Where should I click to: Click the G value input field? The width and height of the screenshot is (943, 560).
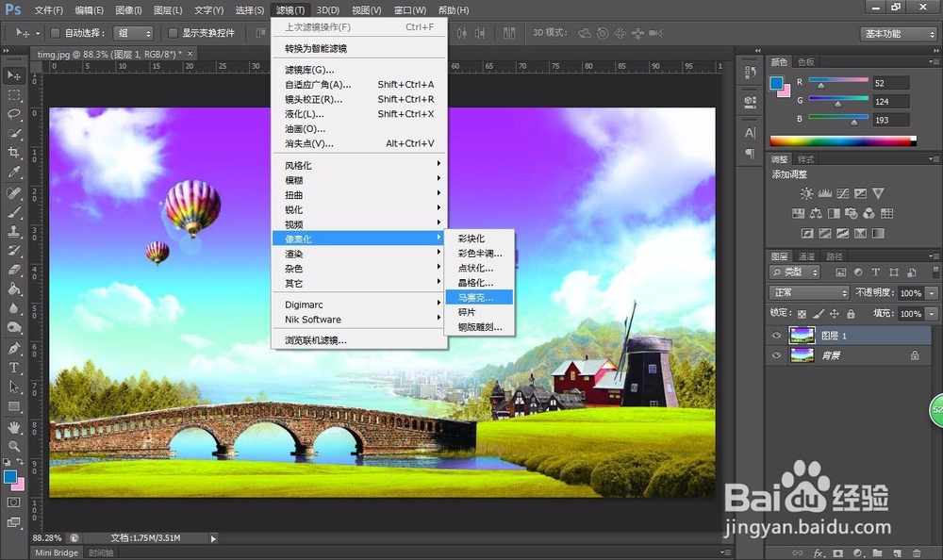coord(891,101)
